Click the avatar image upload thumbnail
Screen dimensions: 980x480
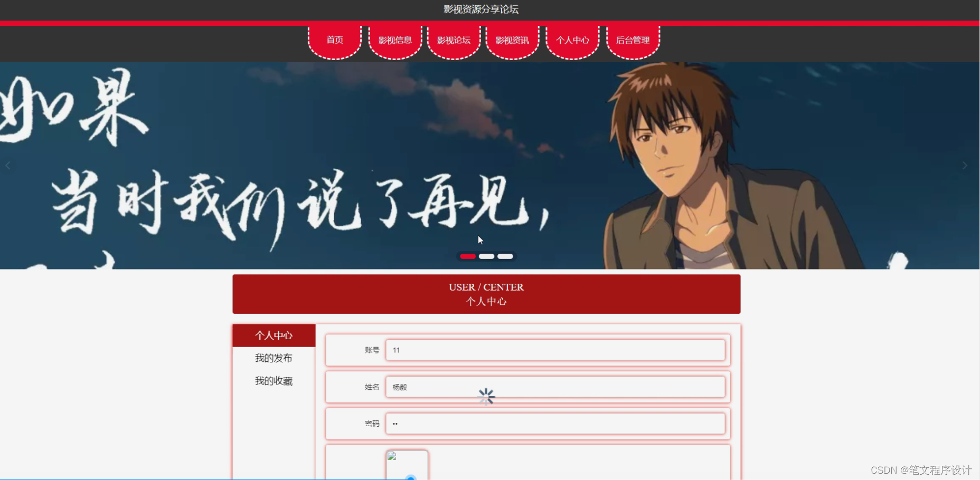tap(407, 465)
